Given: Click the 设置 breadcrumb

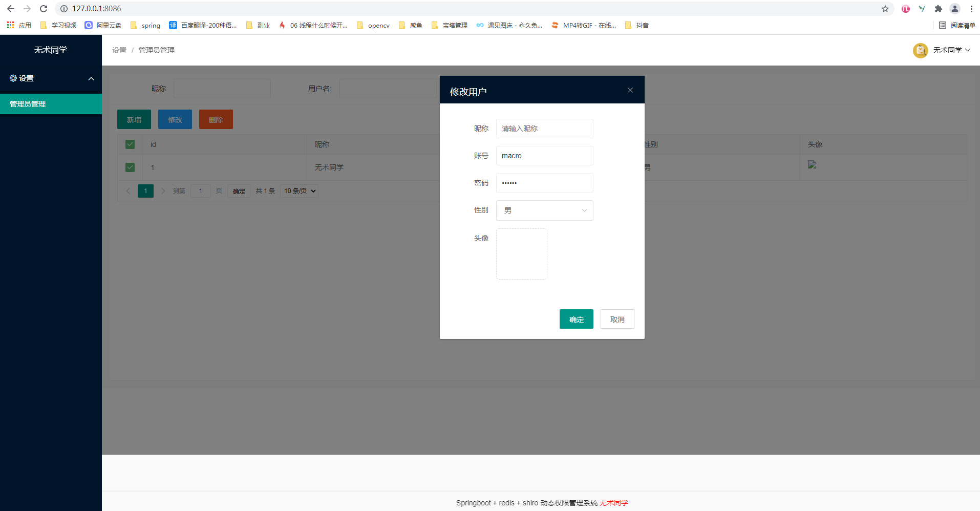Looking at the screenshot, I should pos(119,50).
